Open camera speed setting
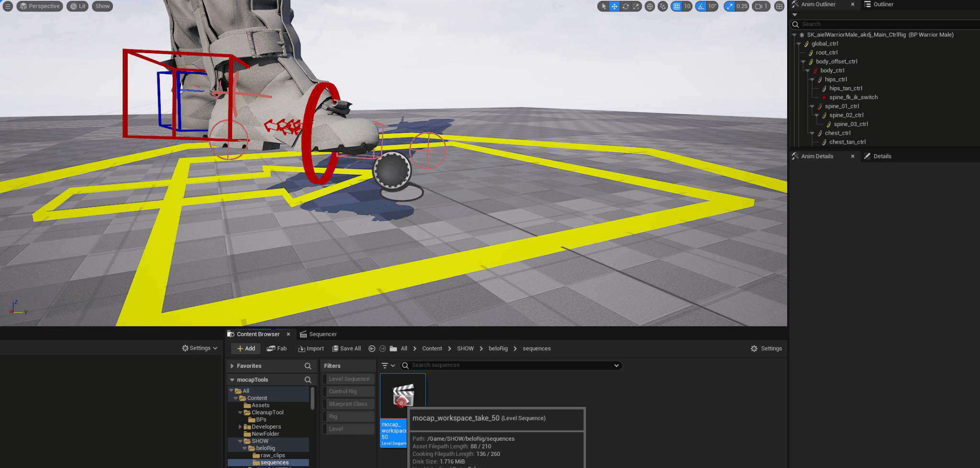 [x=761, y=6]
